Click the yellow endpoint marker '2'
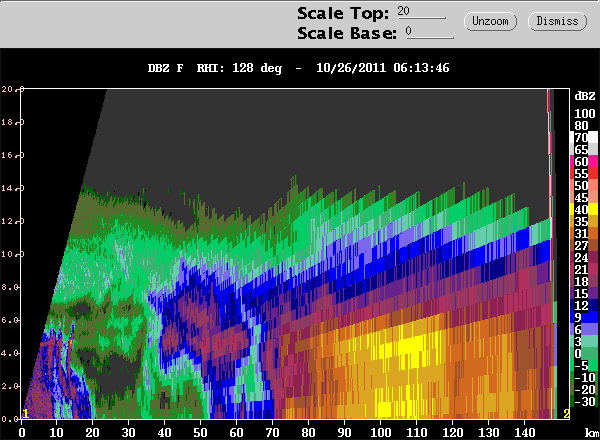600x440 pixels. pos(566,413)
